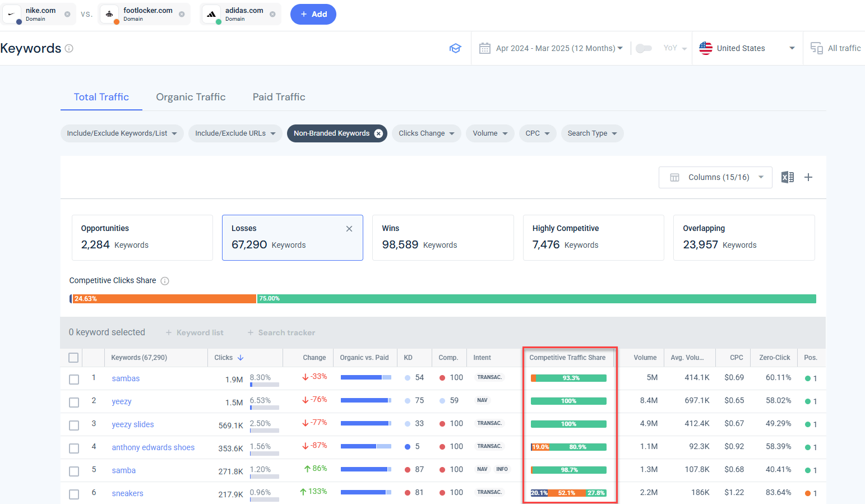Screen dimensions: 865x504
Task: Open Competitive Clicks Share info icon
Action: pos(165,281)
